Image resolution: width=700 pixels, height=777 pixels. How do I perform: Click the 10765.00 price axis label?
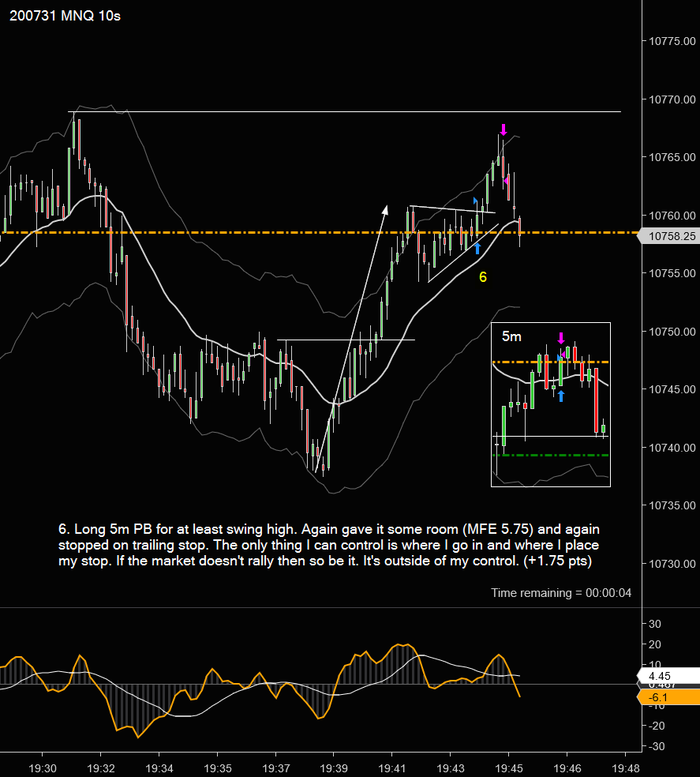pyautogui.click(x=672, y=157)
